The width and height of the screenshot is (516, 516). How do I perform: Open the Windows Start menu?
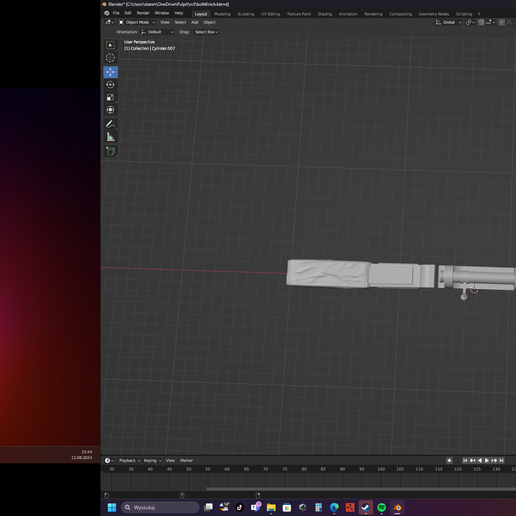(x=112, y=508)
